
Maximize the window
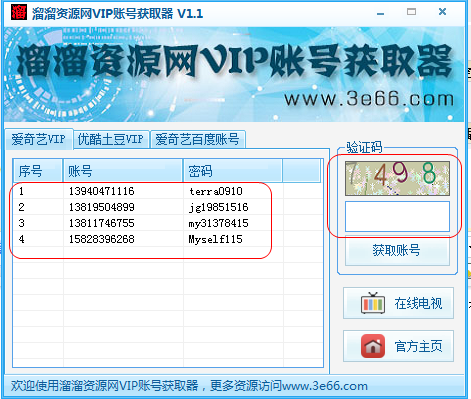[x=411, y=12]
